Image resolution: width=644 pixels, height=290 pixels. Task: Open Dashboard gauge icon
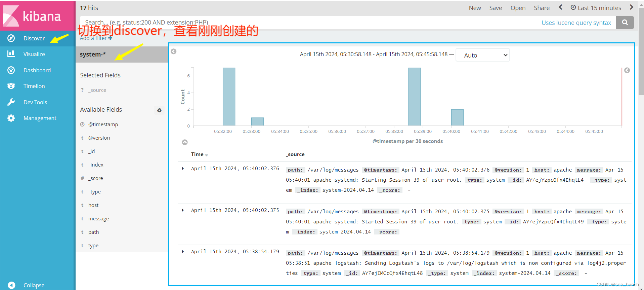[11, 70]
